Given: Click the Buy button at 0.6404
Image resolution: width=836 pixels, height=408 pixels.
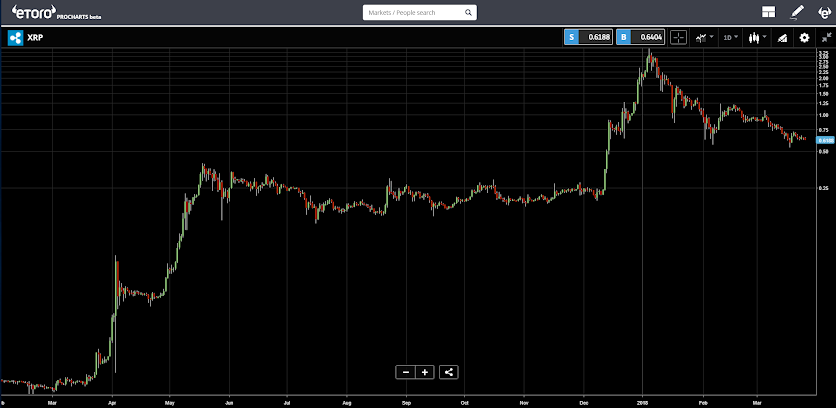Looking at the screenshot, I should pyautogui.click(x=640, y=37).
